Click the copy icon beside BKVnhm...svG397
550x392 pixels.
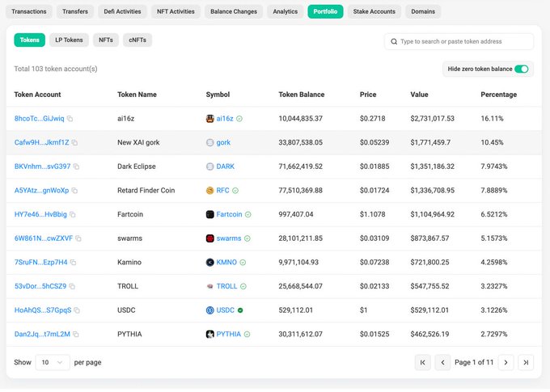click(x=76, y=166)
